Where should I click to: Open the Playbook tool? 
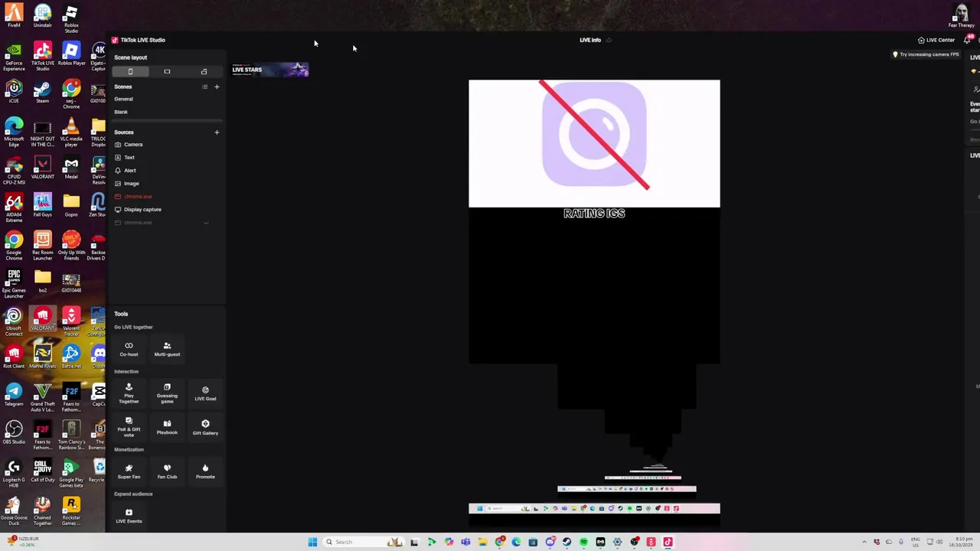(x=167, y=427)
